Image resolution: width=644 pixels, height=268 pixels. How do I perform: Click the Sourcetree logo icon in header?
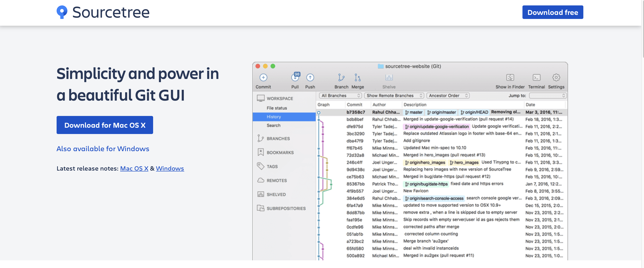click(x=62, y=12)
